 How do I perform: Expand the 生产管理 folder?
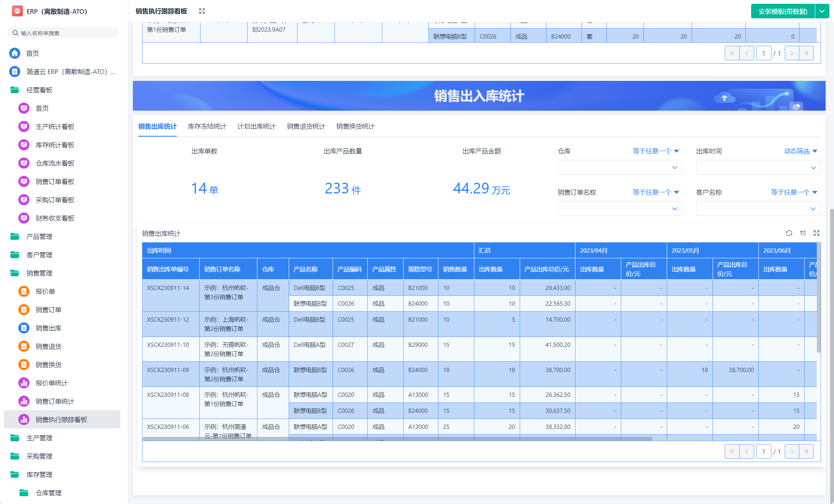pyautogui.click(x=39, y=438)
